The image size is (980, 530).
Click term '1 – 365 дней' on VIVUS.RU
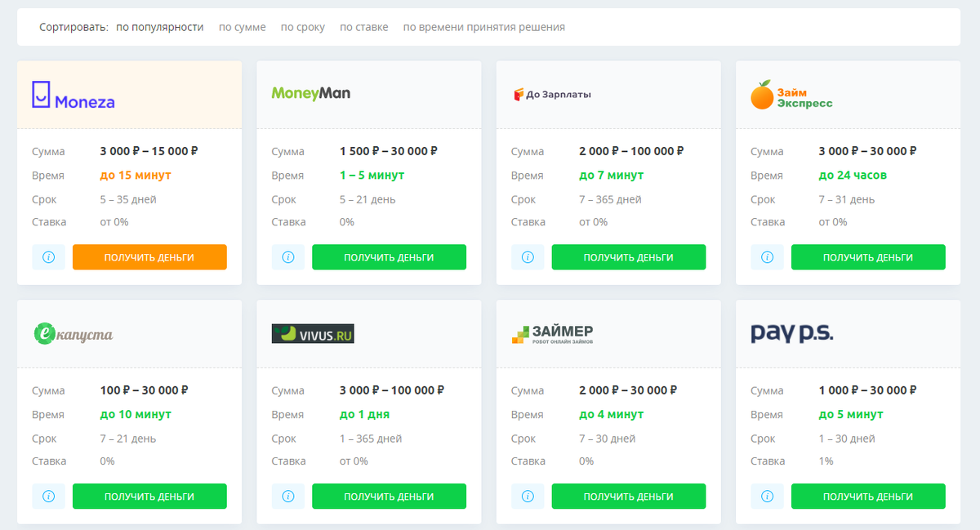pyautogui.click(x=371, y=439)
